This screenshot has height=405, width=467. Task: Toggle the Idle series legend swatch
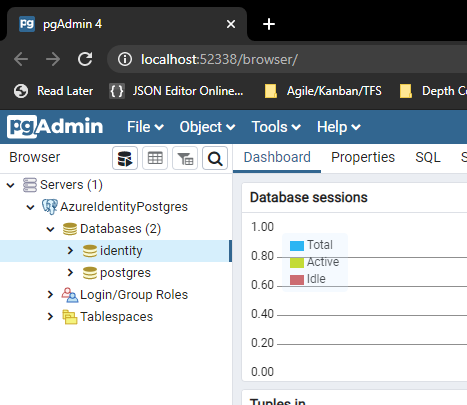[297, 280]
